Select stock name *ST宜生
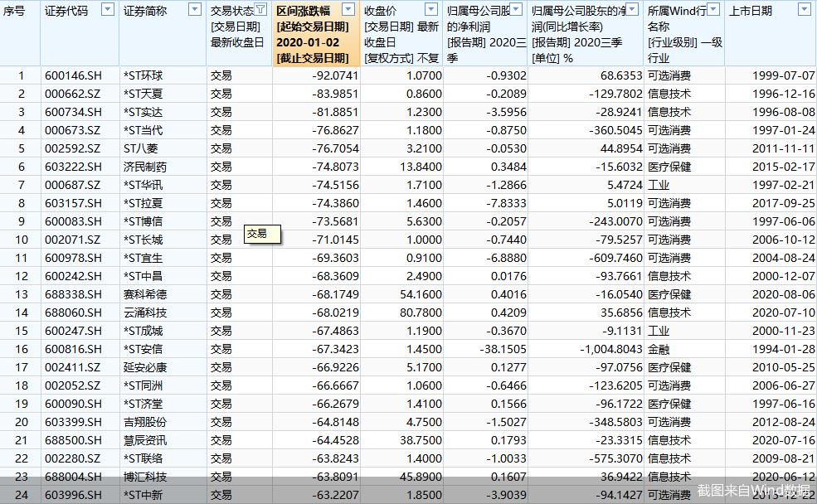The height and width of the screenshot is (504, 817). pyautogui.click(x=143, y=258)
